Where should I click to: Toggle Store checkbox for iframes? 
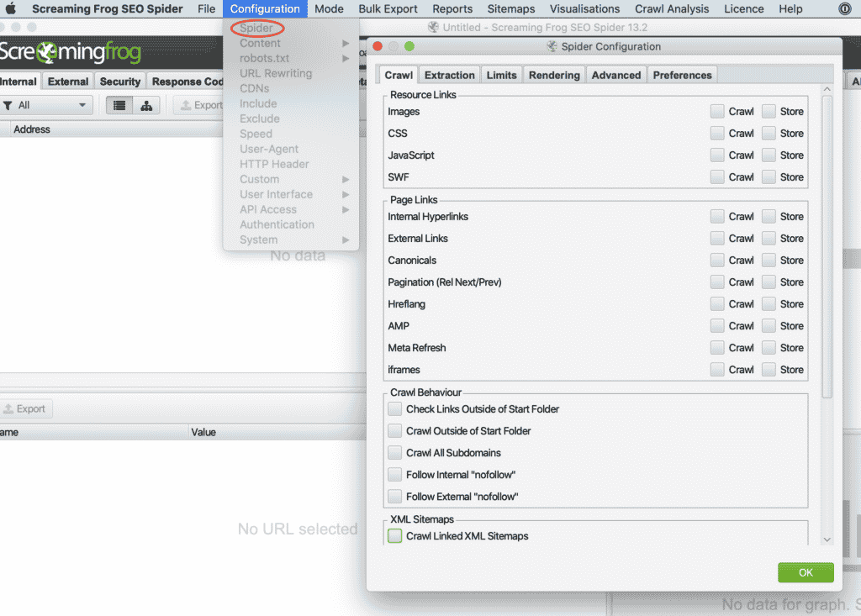769,370
